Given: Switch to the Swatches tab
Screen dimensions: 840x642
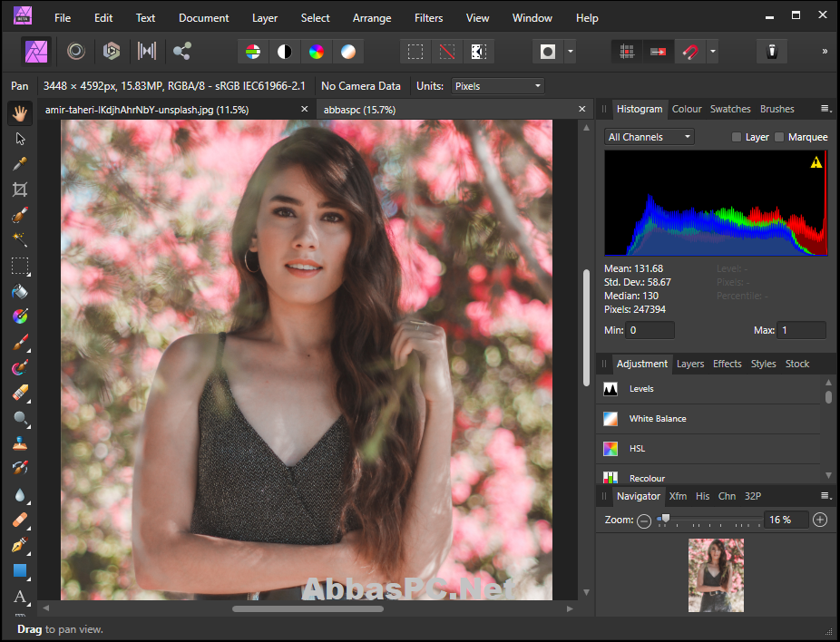Looking at the screenshot, I should click(730, 109).
